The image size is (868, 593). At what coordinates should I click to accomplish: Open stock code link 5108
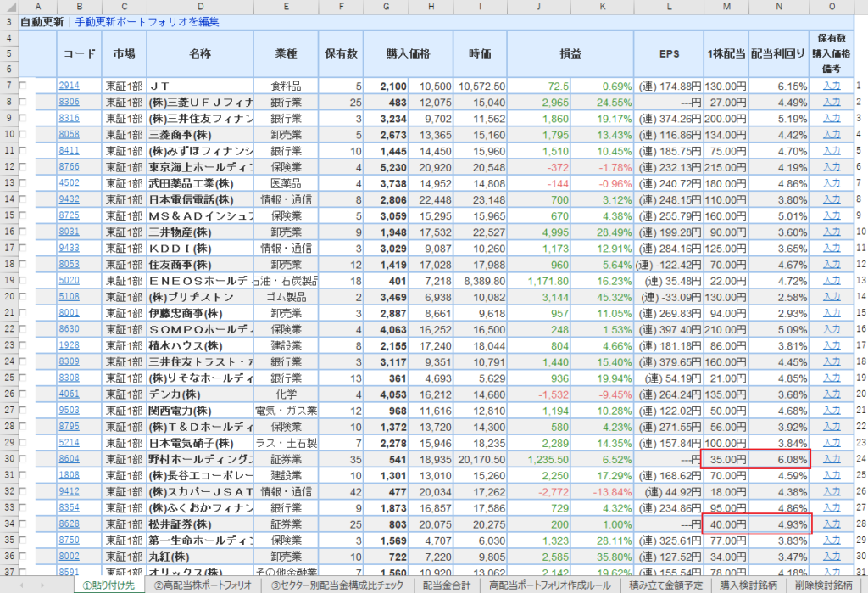70,297
